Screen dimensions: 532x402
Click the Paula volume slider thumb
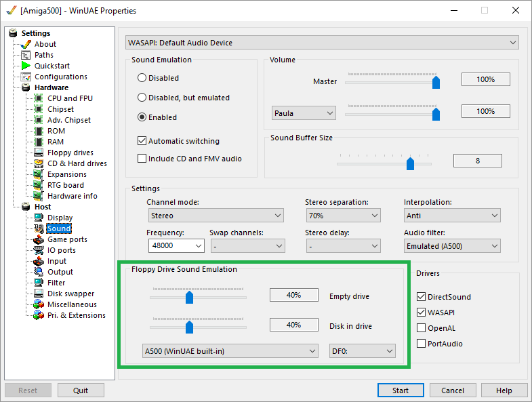coord(436,115)
